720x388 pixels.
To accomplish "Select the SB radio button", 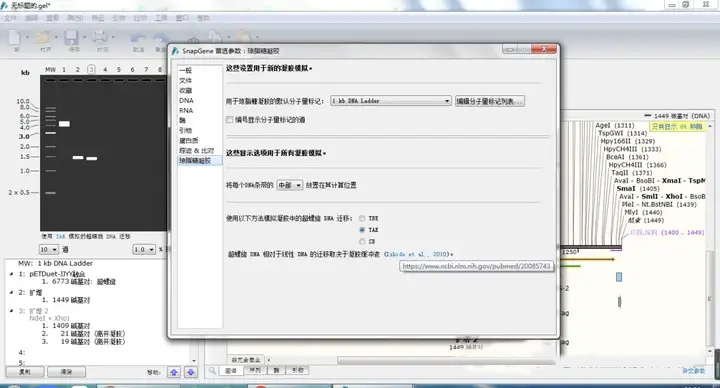I will [x=362, y=242].
